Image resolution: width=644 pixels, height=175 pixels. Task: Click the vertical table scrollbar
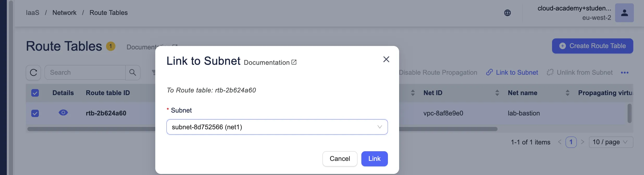(629, 113)
